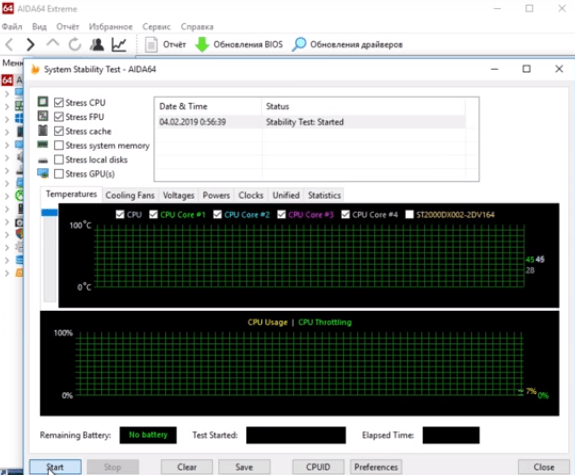Click the disk icon beside Stress local disks

(43, 160)
